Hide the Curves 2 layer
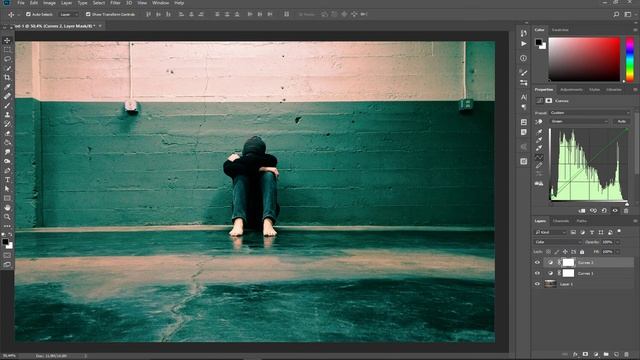Image resolution: width=640 pixels, height=360 pixels. 537,262
